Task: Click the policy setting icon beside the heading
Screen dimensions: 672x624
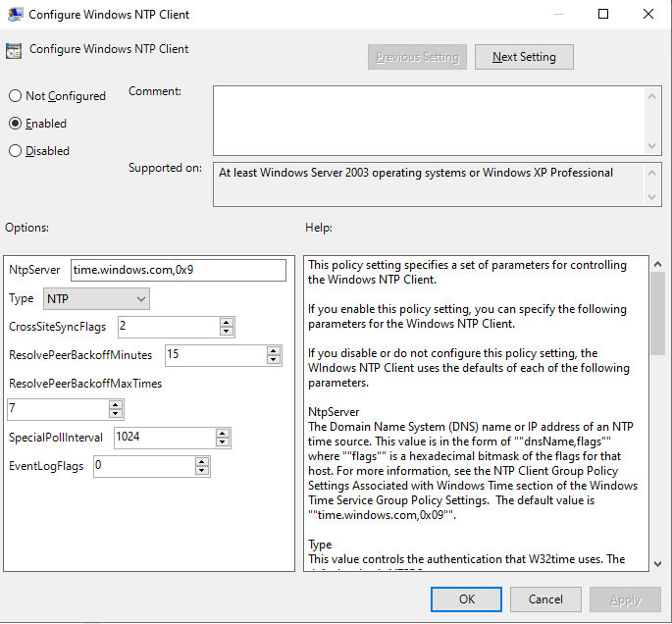Action: 14,50
